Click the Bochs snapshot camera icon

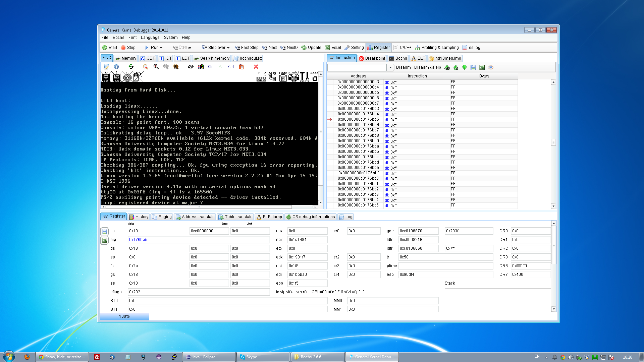(293, 77)
